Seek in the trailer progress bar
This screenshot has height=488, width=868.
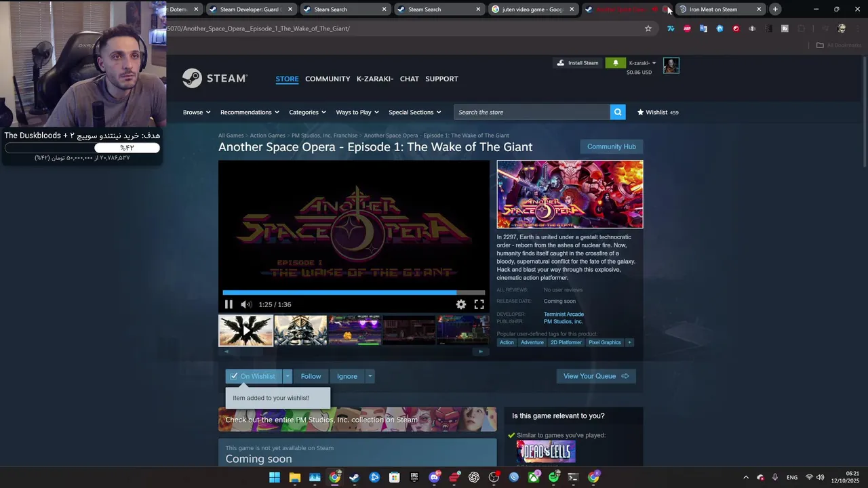coord(354,293)
